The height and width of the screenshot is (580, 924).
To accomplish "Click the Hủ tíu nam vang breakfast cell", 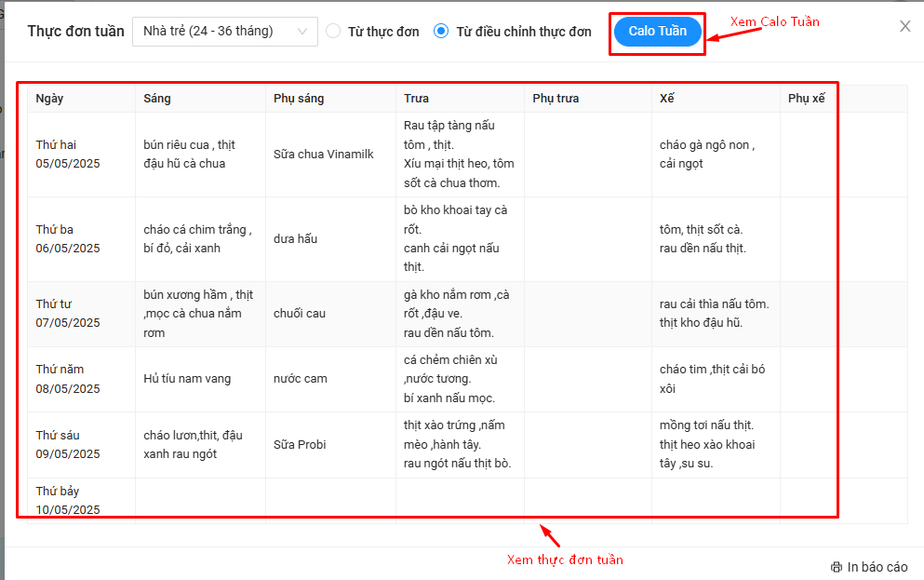I will click(x=187, y=379).
